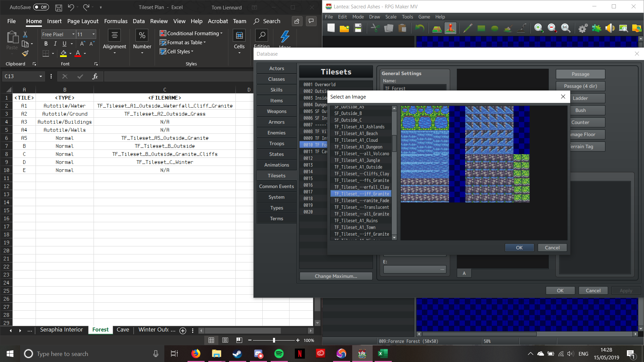Click Excel Format Painter brush icon
Screen dimensions: 644x362
[x=25, y=53]
